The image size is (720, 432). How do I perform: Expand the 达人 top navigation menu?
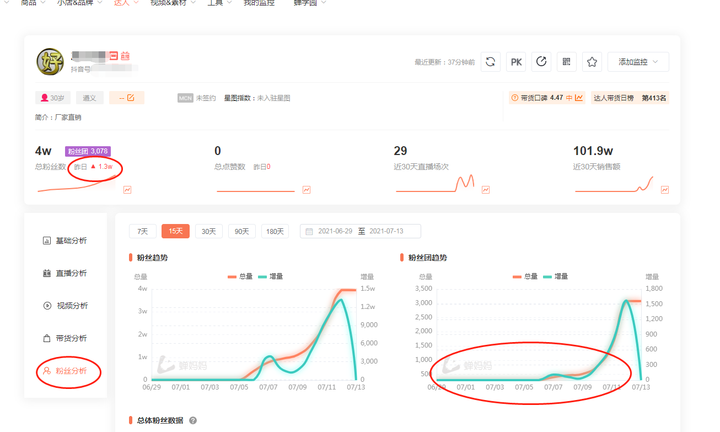126,3
